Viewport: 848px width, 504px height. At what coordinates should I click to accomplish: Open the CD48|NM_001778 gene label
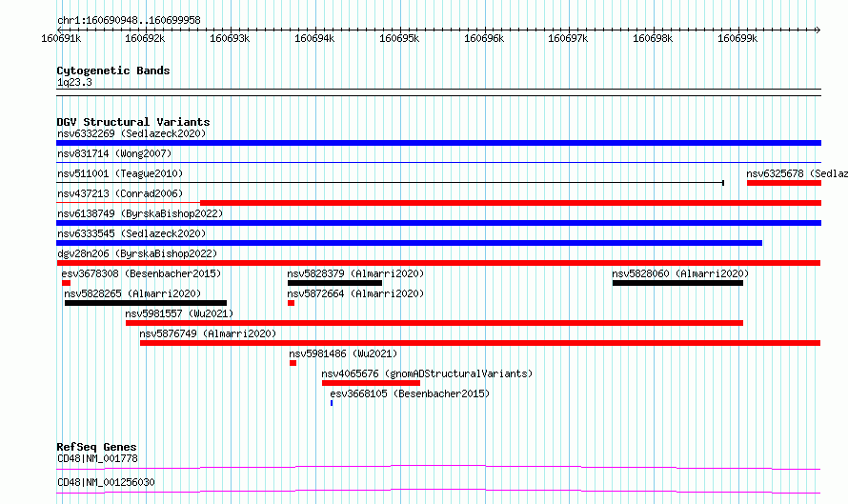click(x=97, y=458)
